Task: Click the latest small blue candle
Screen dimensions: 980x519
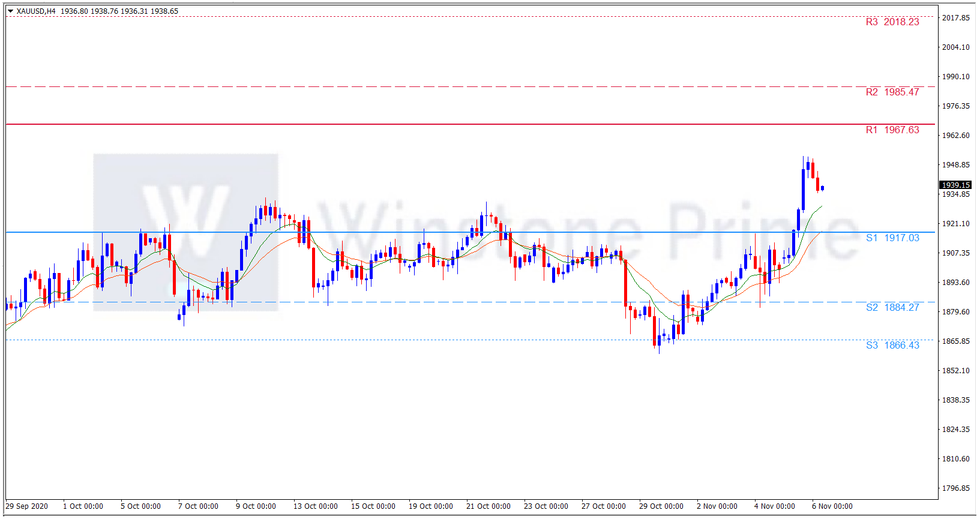Action: coord(822,188)
